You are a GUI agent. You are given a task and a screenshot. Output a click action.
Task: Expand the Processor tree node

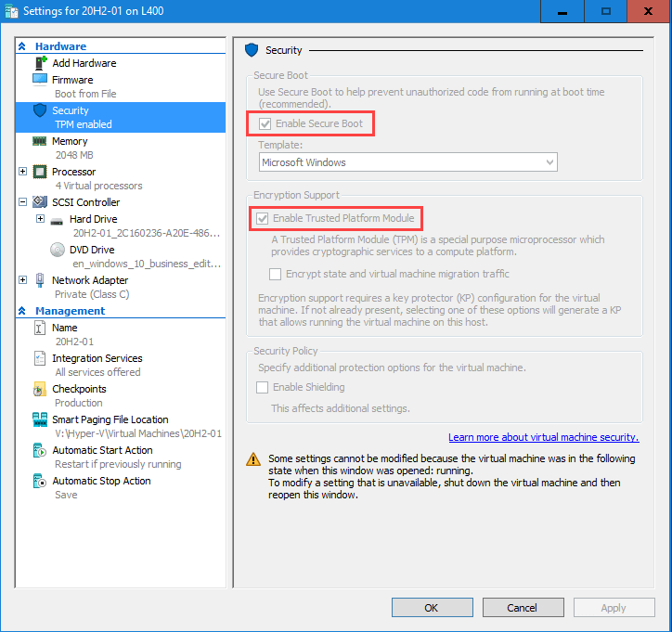point(22,172)
